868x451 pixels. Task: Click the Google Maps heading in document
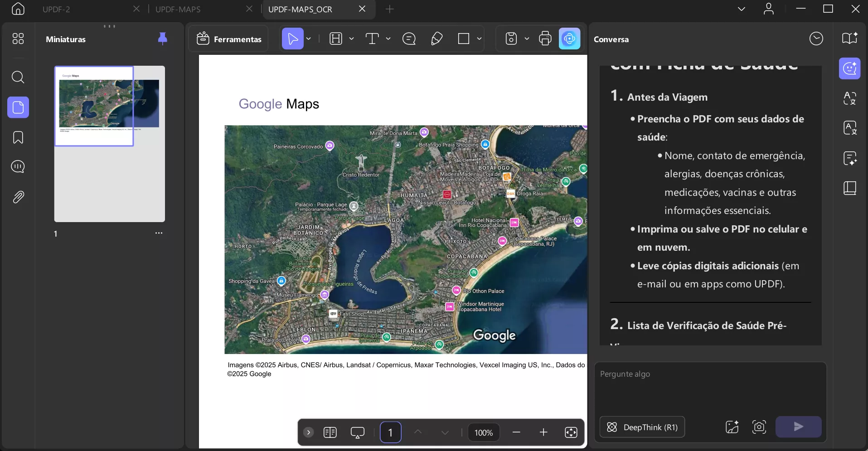tap(279, 104)
